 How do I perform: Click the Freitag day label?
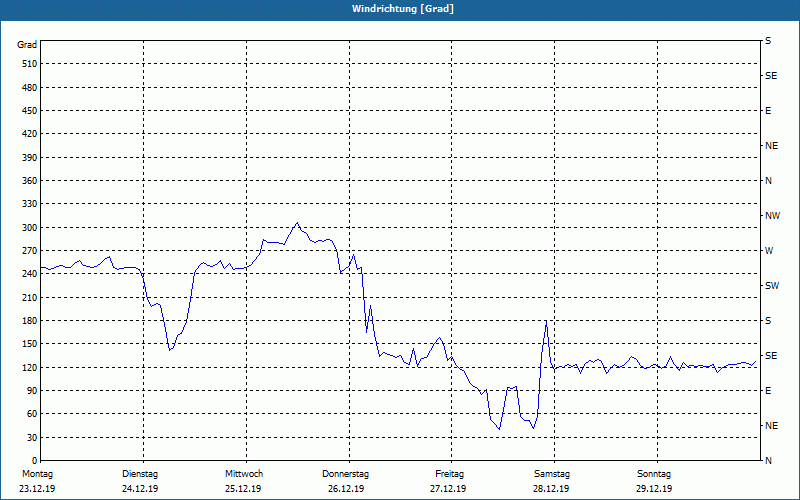coord(449,474)
